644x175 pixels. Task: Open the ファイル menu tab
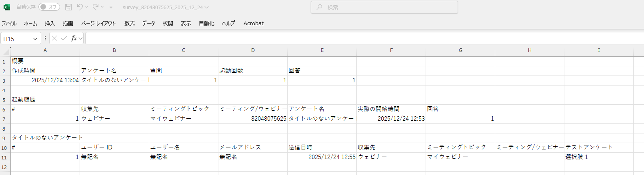pos(9,23)
